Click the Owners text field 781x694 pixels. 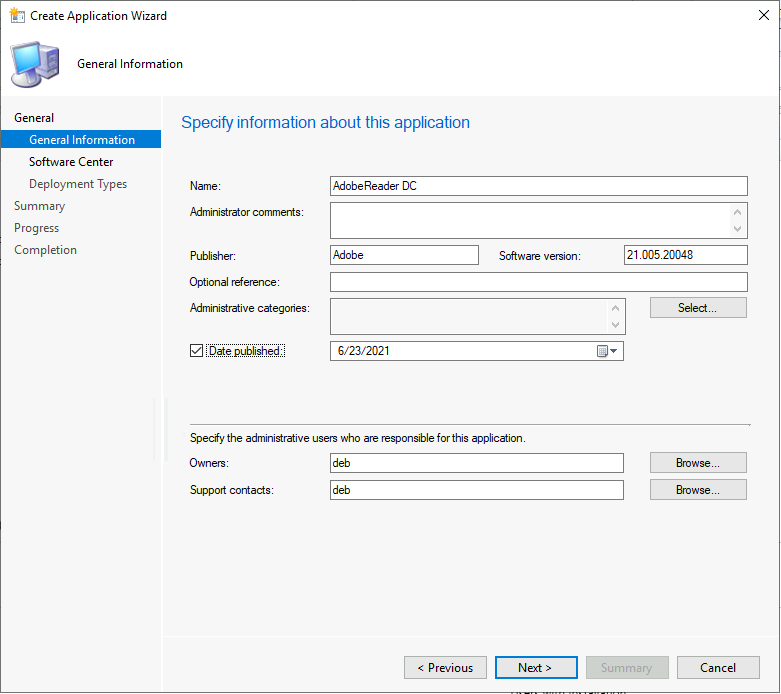pos(477,463)
